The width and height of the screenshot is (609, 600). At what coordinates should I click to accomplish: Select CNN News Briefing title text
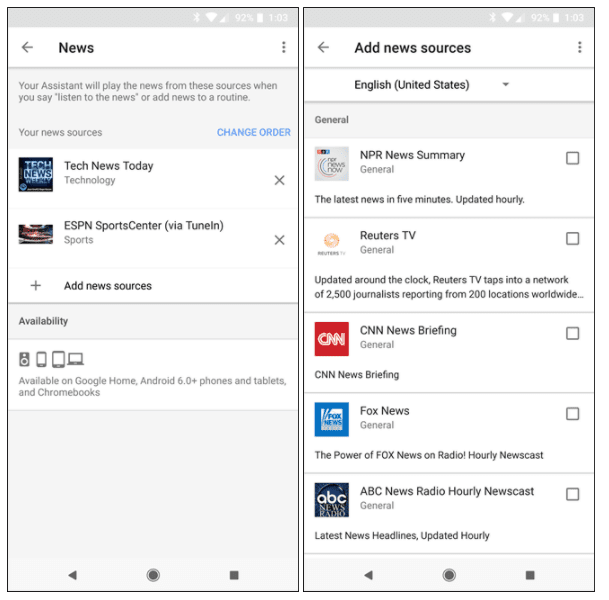(408, 330)
